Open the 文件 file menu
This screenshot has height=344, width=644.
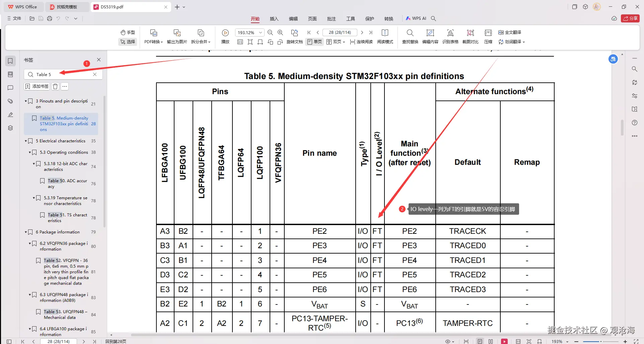(14, 18)
